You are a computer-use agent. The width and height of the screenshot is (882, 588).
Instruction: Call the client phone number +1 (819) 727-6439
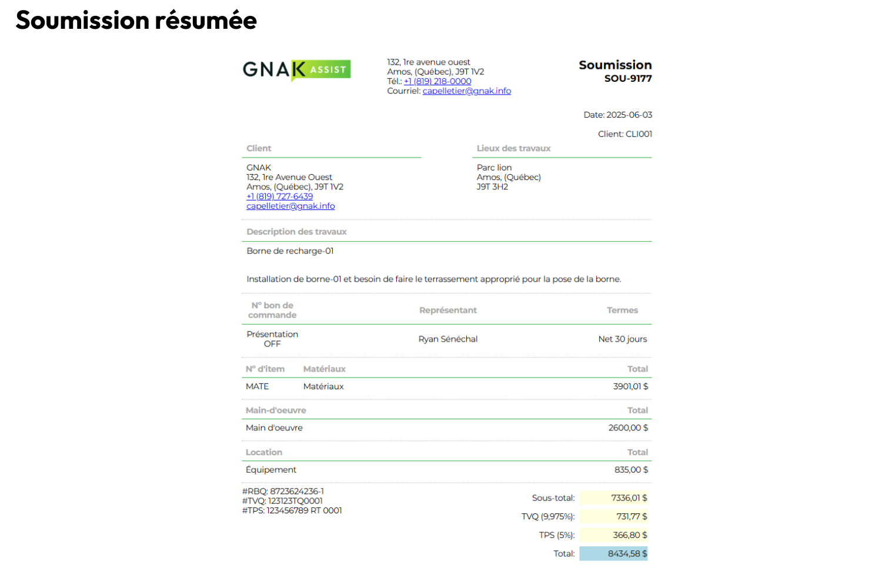point(279,196)
